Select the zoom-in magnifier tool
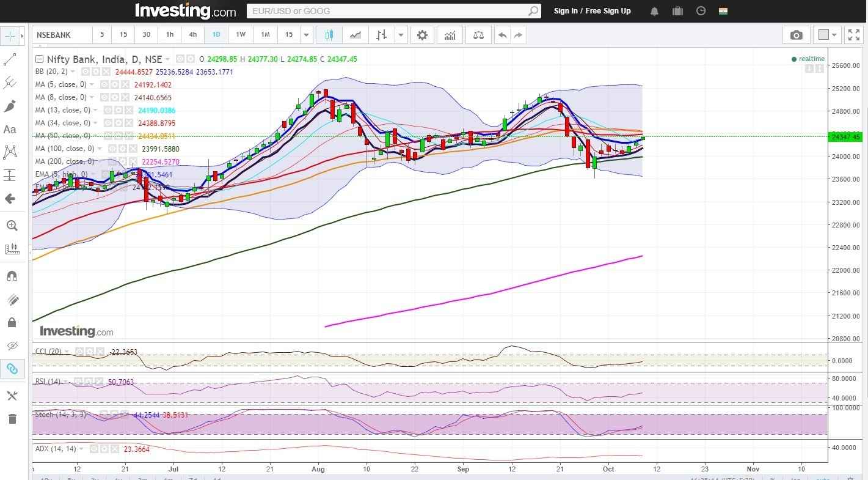This screenshot has width=868, height=480. [x=12, y=226]
